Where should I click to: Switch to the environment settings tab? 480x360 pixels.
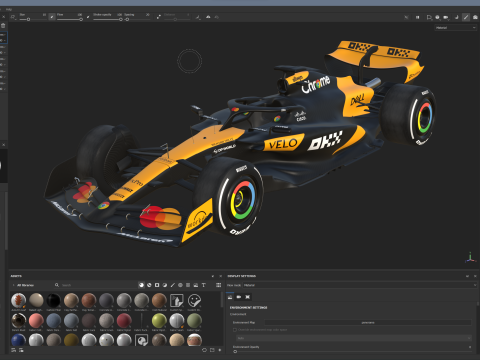pos(230,297)
